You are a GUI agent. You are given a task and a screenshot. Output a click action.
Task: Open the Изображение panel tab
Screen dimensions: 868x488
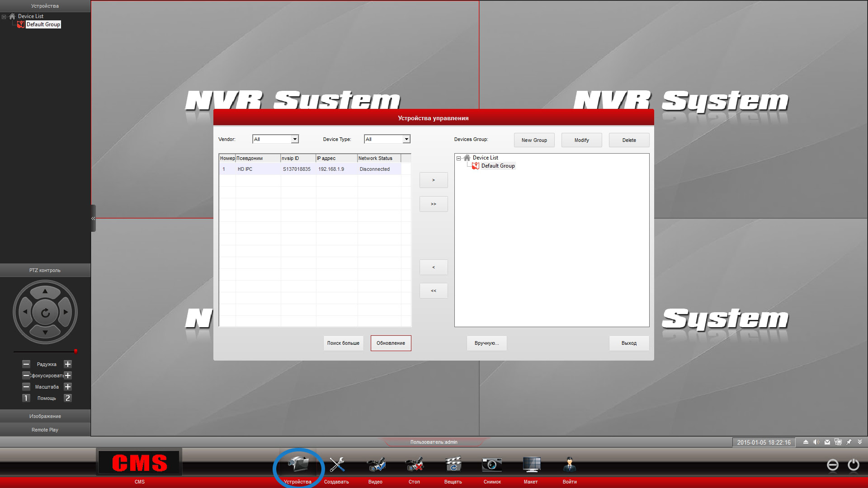click(x=45, y=416)
